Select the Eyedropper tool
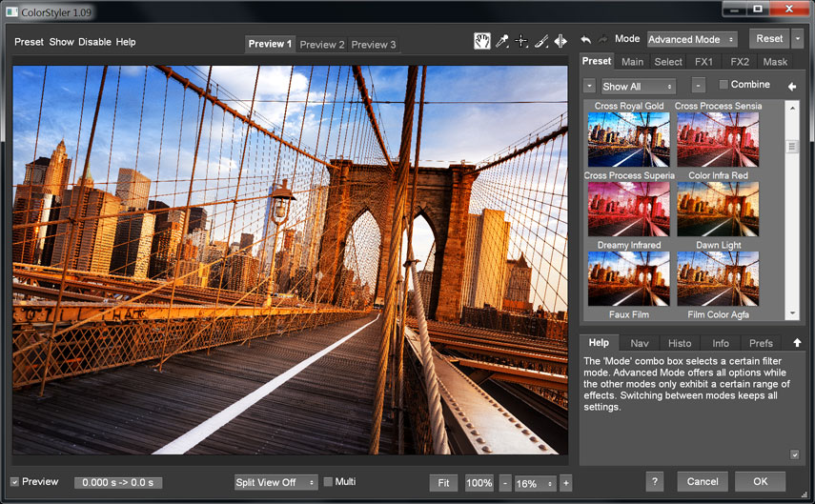This screenshot has height=504, width=815. [502, 41]
